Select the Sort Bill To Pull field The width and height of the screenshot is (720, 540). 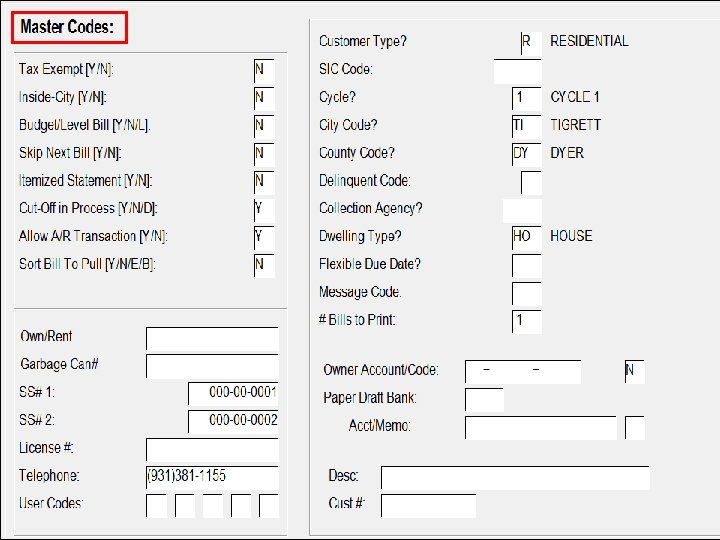click(264, 265)
